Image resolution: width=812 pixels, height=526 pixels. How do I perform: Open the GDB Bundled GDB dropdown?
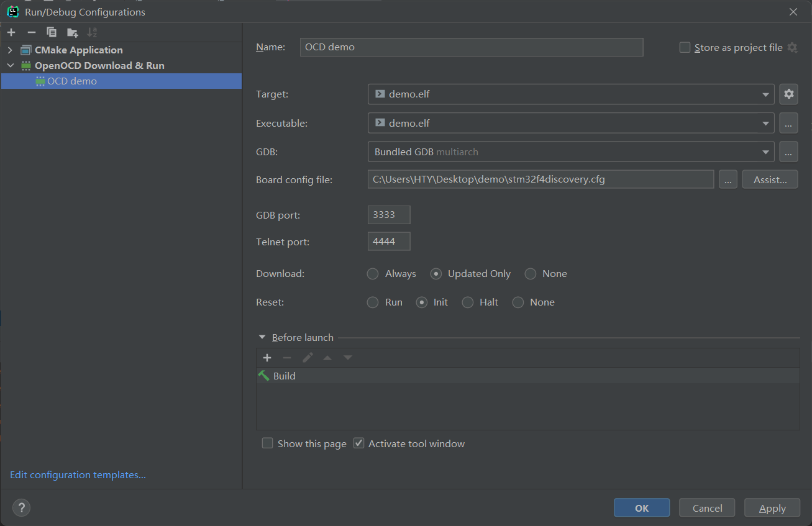570,152
